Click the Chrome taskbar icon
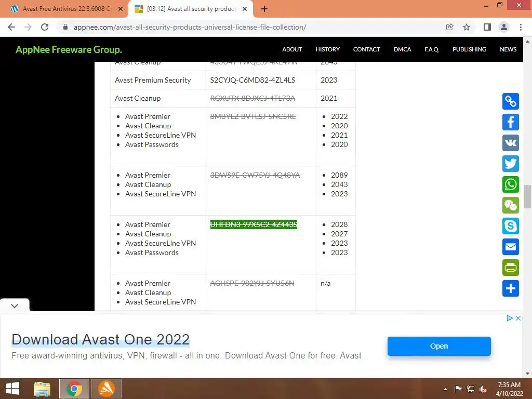 point(74,389)
